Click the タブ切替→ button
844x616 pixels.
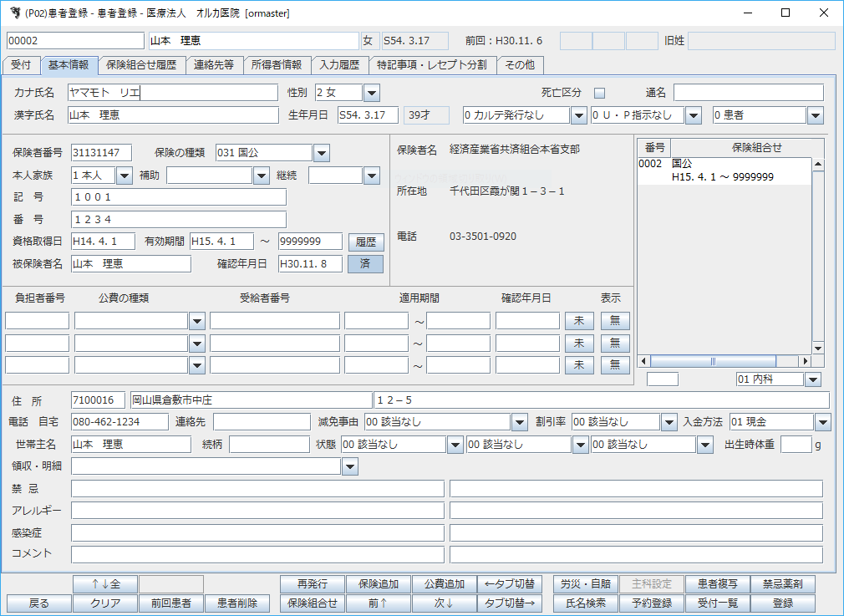[x=510, y=603]
